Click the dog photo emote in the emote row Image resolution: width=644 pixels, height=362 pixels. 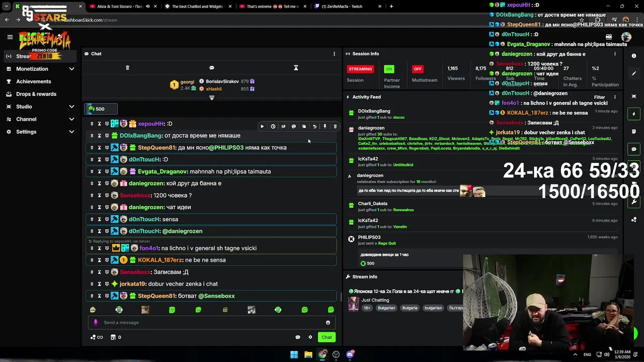coord(145,310)
